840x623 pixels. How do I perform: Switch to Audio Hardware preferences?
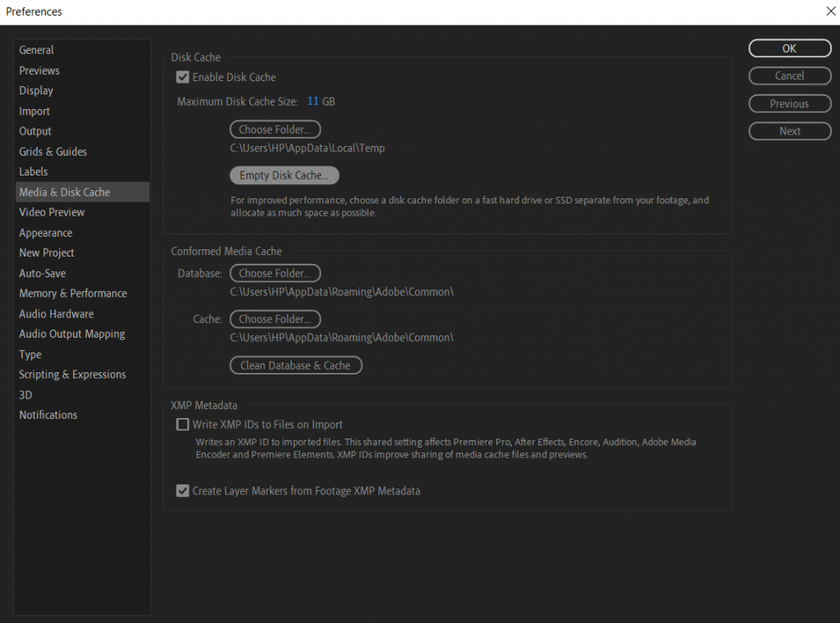(57, 314)
